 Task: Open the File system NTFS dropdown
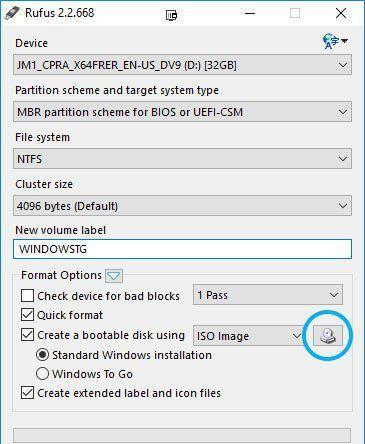point(182,159)
